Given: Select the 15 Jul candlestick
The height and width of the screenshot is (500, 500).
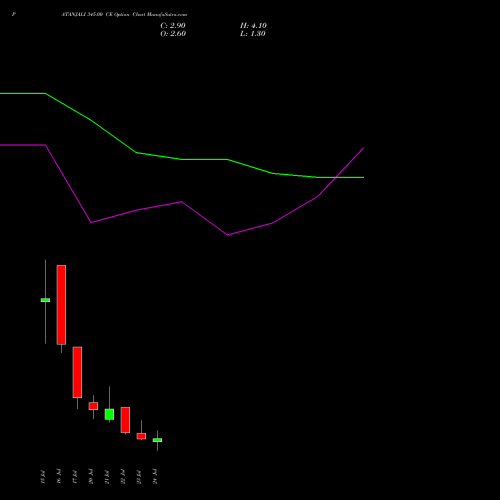Looking at the screenshot, I should [45, 300].
